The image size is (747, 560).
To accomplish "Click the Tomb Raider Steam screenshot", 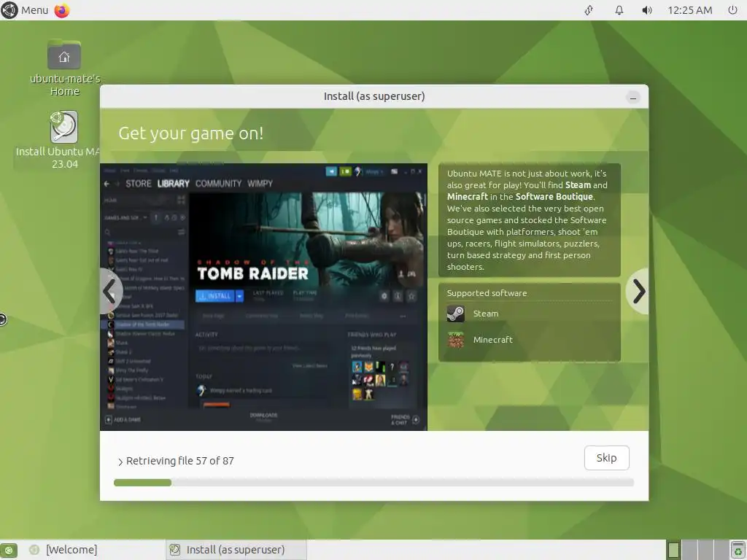I will (263, 297).
